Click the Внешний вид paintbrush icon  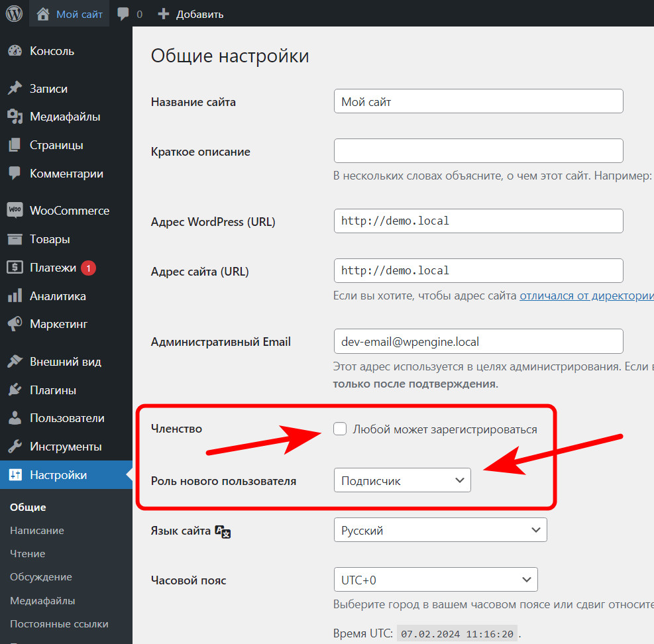click(15, 362)
